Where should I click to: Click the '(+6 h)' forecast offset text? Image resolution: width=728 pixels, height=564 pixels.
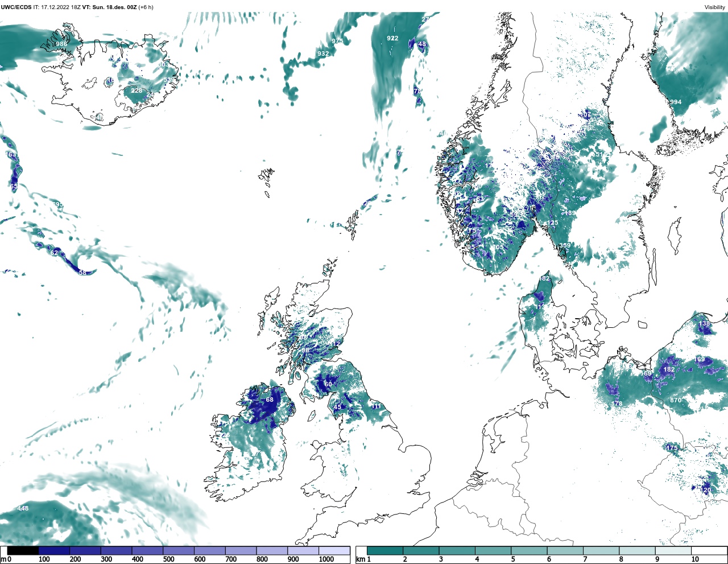click(x=146, y=7)
